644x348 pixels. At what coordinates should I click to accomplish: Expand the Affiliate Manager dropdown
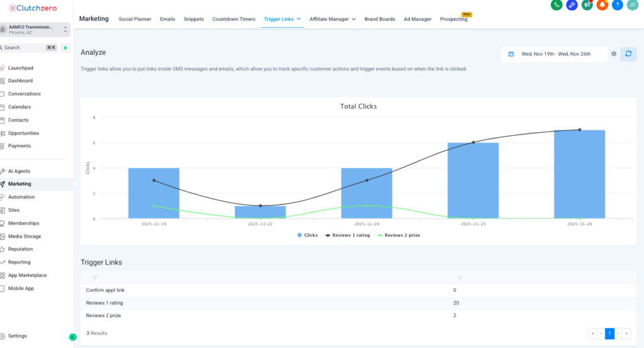coord(353,20)
